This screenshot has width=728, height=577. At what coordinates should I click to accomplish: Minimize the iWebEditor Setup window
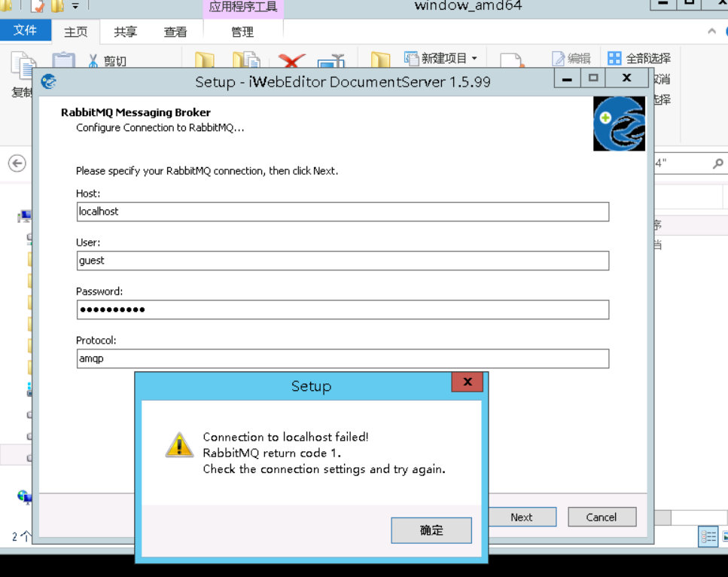(x=567, y=78)
